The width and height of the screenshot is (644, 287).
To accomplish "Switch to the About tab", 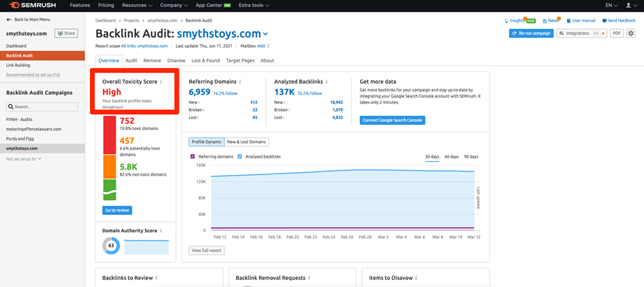I will pyautogui.click(x=267, y=60).
